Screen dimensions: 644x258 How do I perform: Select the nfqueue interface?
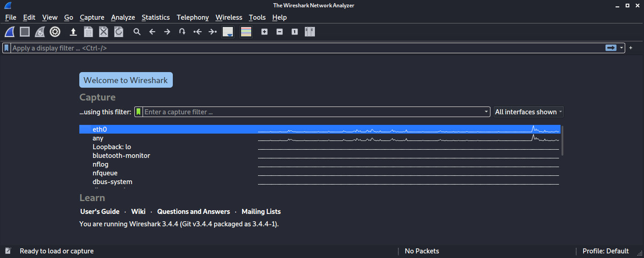pos(320,173)
